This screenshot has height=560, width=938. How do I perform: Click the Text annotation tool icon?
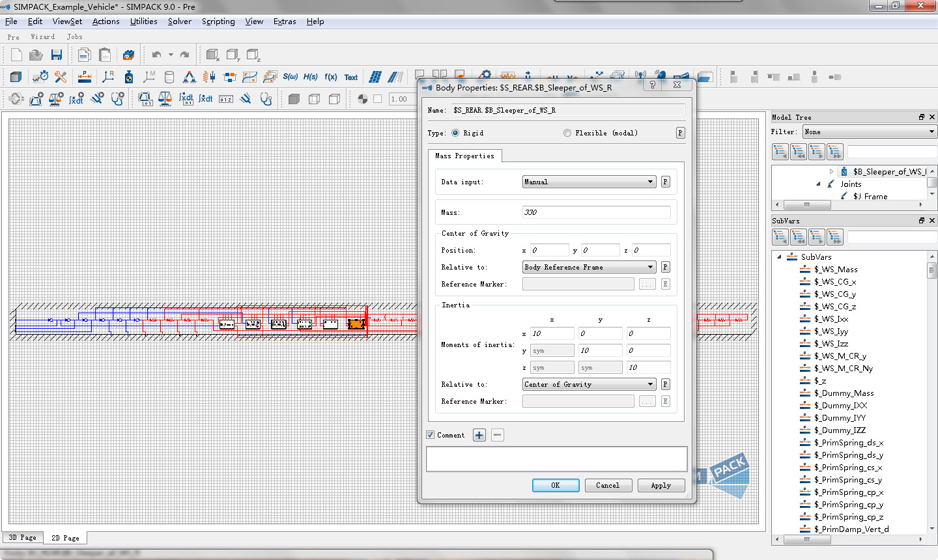pyautogui.click(x=351, y=77)
